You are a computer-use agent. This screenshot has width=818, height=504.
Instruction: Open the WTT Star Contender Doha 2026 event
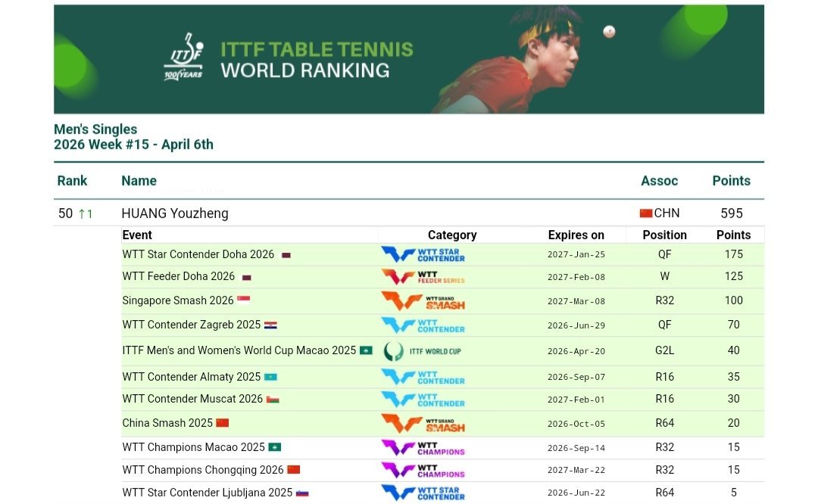coord(198,254)
